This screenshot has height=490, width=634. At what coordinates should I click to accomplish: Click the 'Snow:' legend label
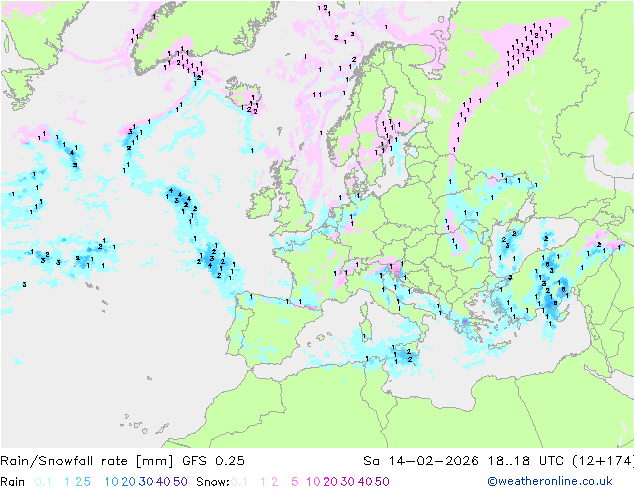(x=213, y=482)
